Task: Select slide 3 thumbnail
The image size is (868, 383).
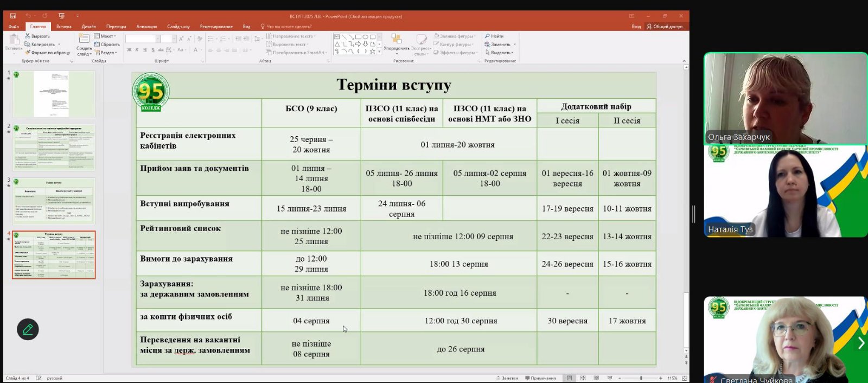Action: 54,201
